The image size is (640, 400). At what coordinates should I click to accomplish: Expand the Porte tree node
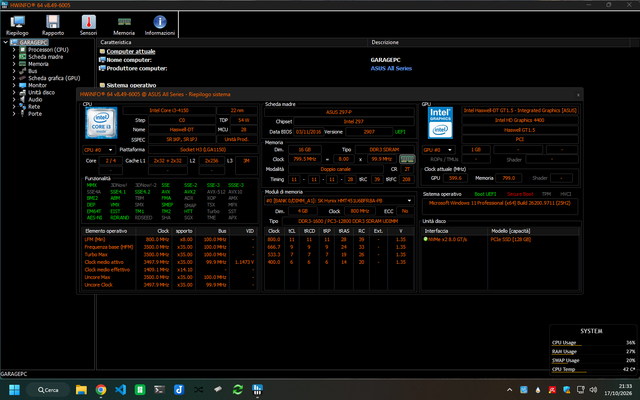(14, 114)
